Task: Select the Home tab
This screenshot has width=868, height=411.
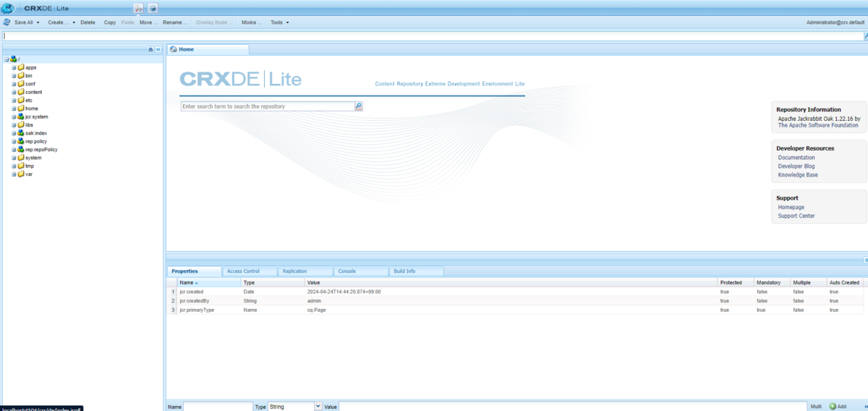Action: coord(208,49)
